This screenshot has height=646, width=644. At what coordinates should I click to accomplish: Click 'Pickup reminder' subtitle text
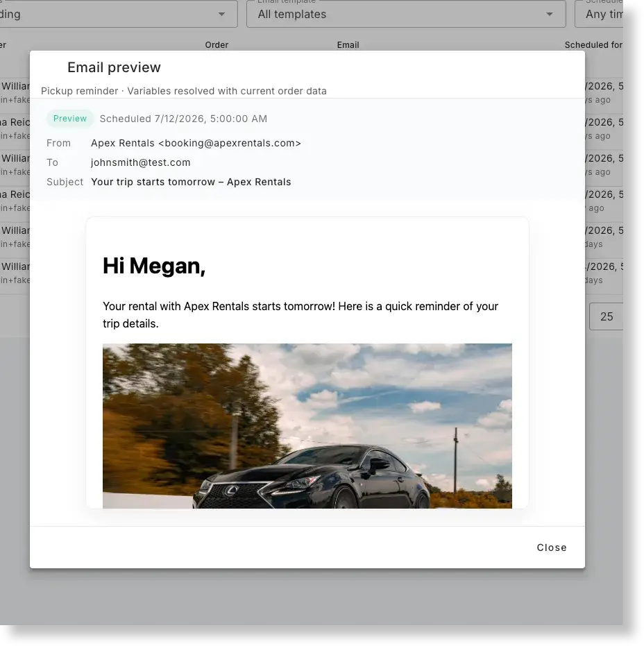[80, 91]
